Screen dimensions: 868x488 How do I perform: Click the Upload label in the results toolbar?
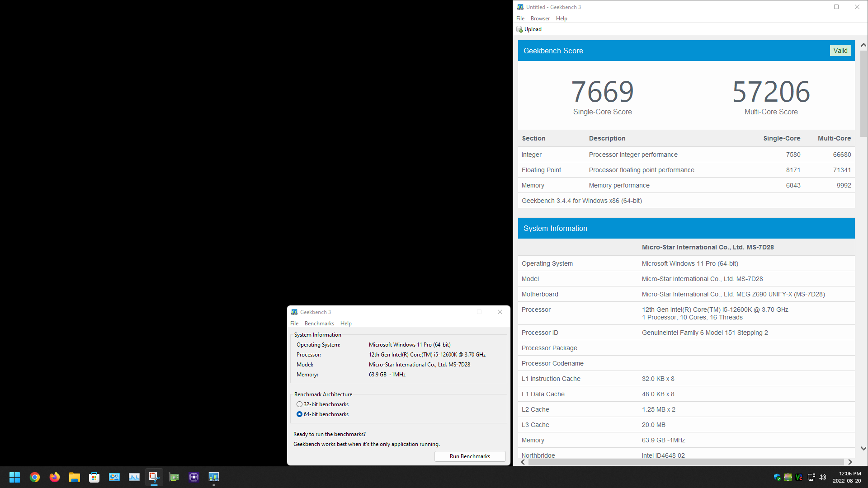tap(533, 29)
